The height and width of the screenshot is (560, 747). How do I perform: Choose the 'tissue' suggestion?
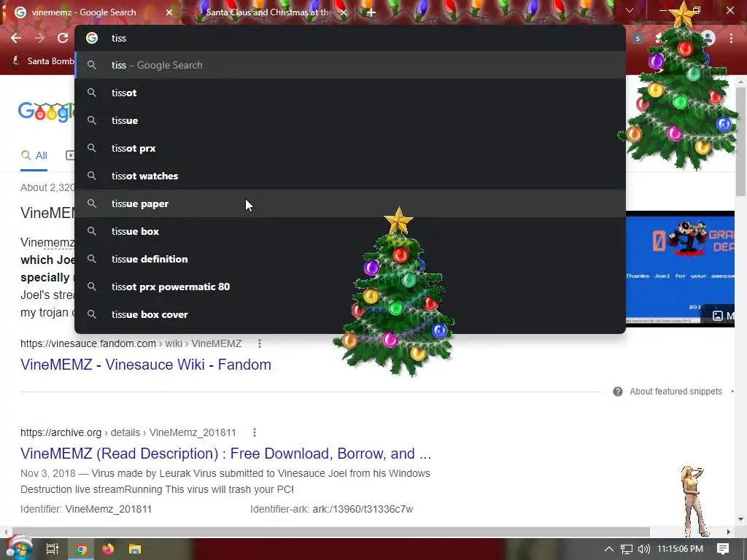[x=350, y=120]
